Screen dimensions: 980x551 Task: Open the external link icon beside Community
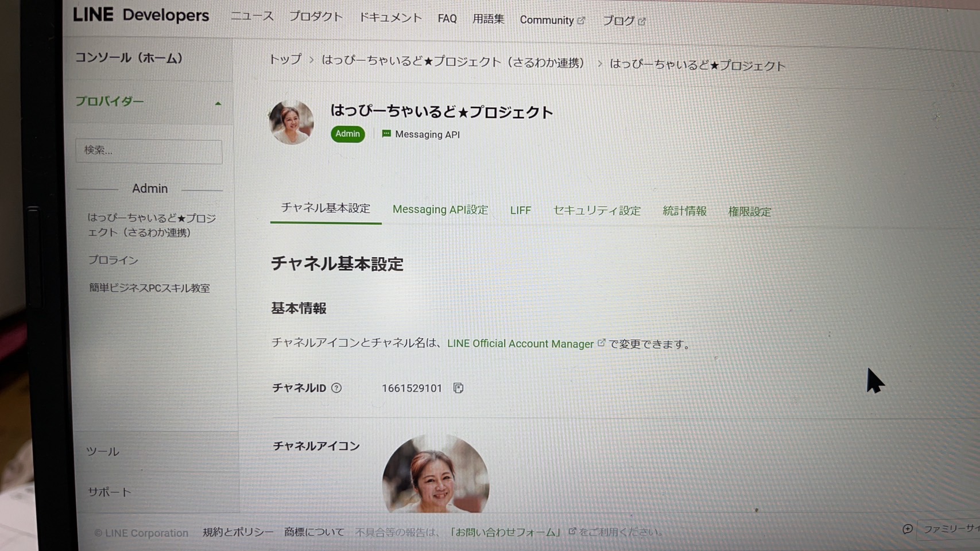(581, 20)
